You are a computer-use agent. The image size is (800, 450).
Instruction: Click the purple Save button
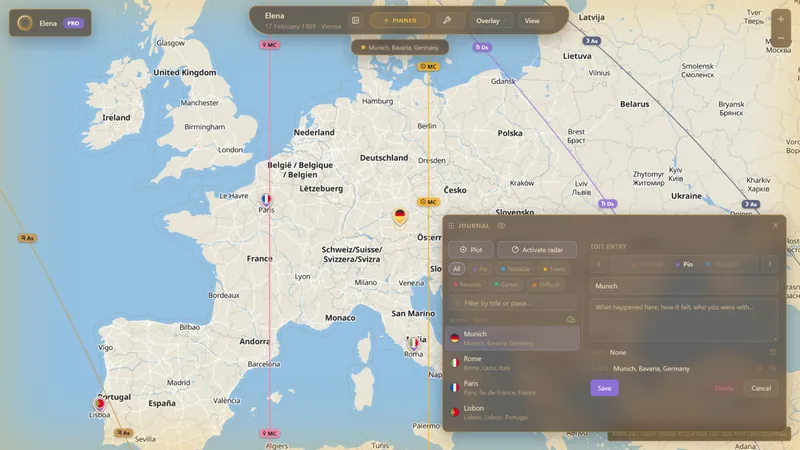(605, 388)
